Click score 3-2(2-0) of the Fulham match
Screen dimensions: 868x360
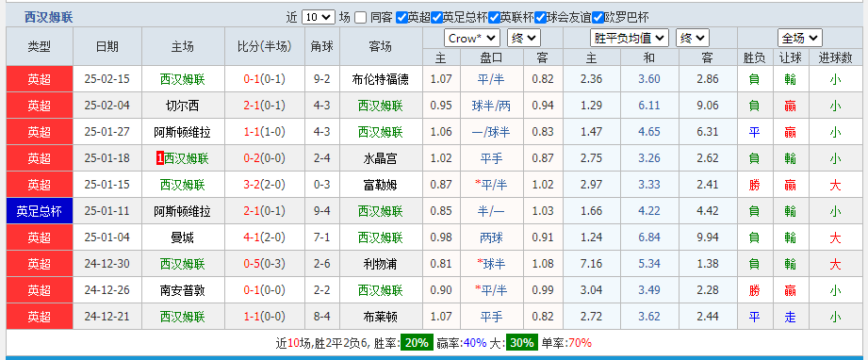[x=265, y=185]
